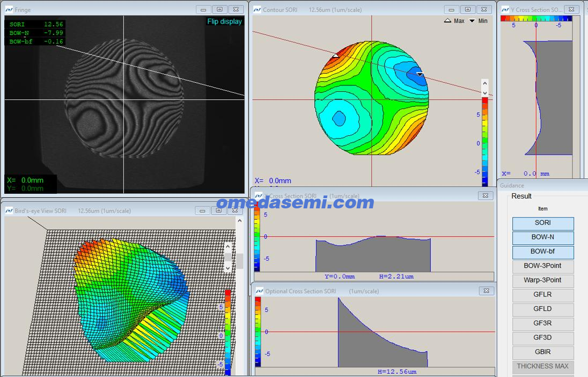Click the BOW-3Point result button
588x377 pixels.
tap(542, 266)
